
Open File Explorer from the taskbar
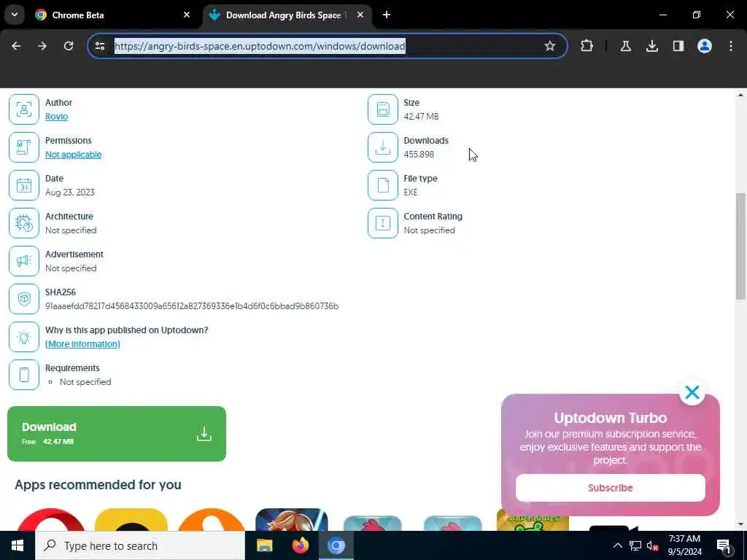pyautogui.click(x=264, y=545)
